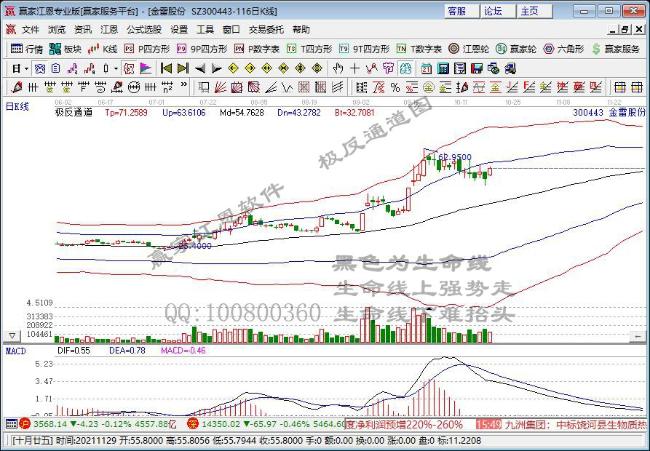This screenshot has height=451, width=650.
Task: Open the 板块 sector view
Action: (65, 49)
